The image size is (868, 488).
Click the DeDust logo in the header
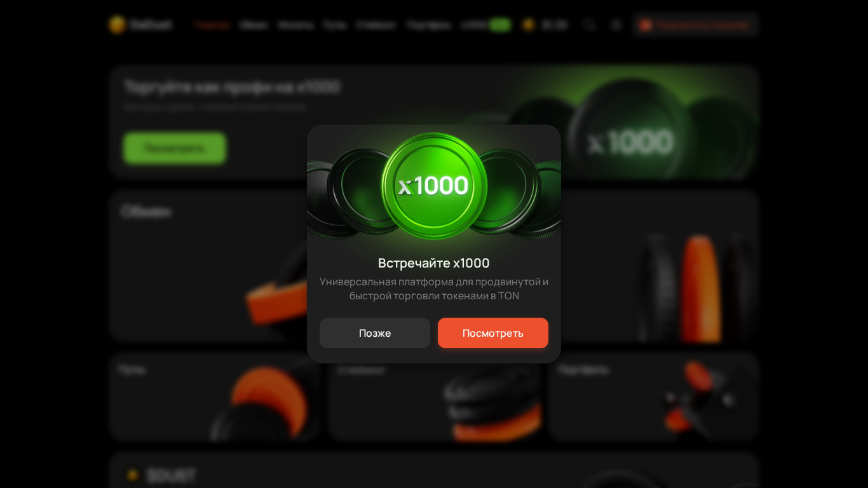140,25
